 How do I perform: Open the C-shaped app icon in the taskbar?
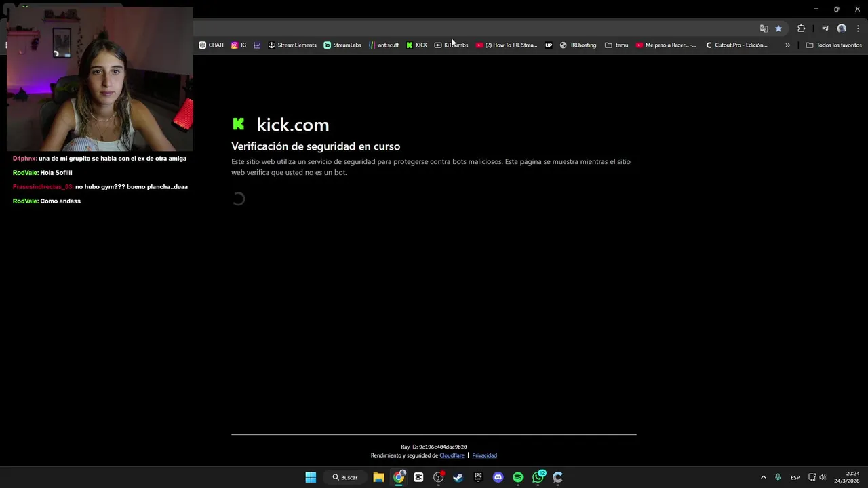point(558,477)
